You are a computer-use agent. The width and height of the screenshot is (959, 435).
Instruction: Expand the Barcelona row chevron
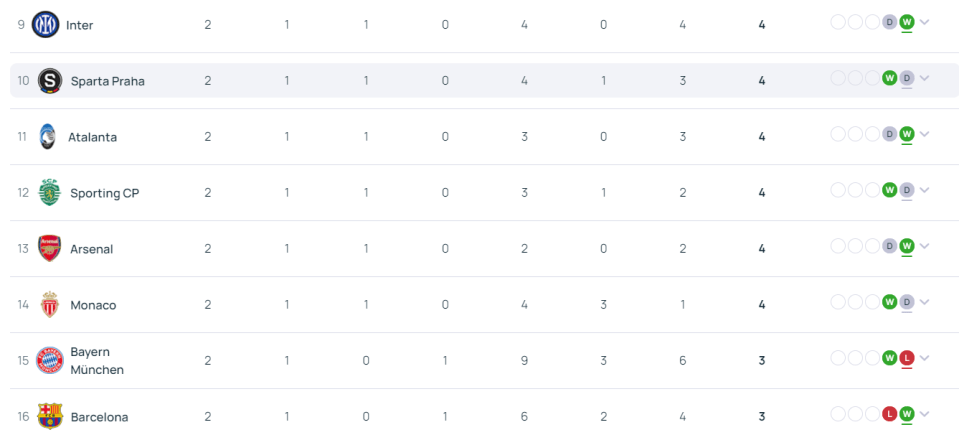[924, 414]
